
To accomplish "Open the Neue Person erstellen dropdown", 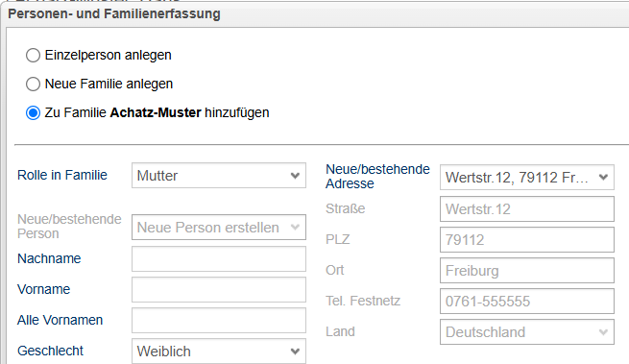I will pos(219,228).
